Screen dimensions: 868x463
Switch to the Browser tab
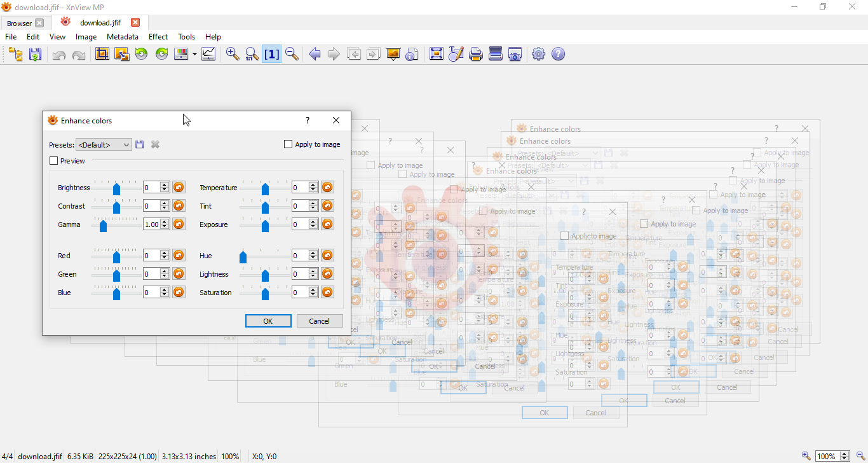(19, 23)
